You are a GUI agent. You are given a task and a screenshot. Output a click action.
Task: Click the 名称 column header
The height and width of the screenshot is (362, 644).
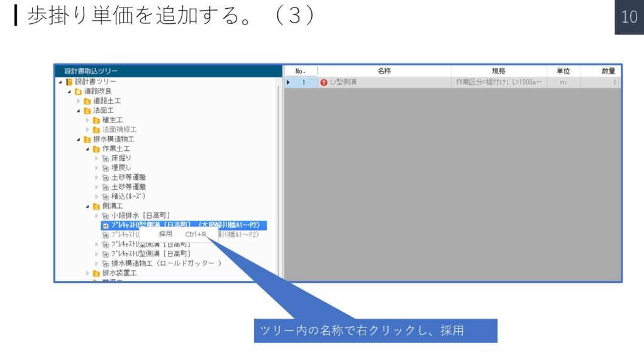click(384, 71)
